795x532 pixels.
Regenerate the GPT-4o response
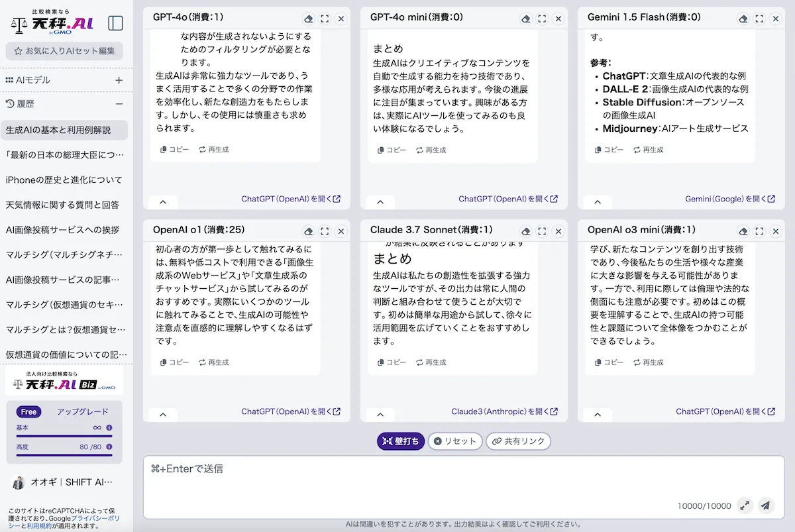pyautogui.click(x=213, y=150)
